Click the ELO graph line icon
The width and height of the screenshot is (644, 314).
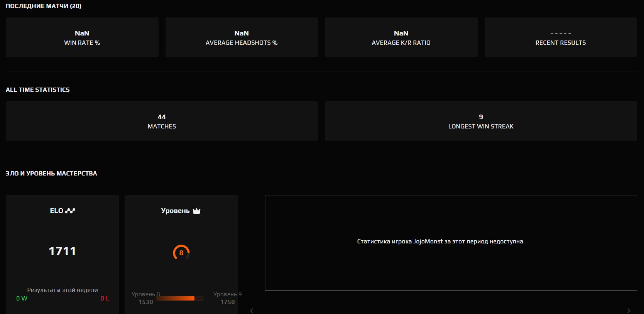70,211
